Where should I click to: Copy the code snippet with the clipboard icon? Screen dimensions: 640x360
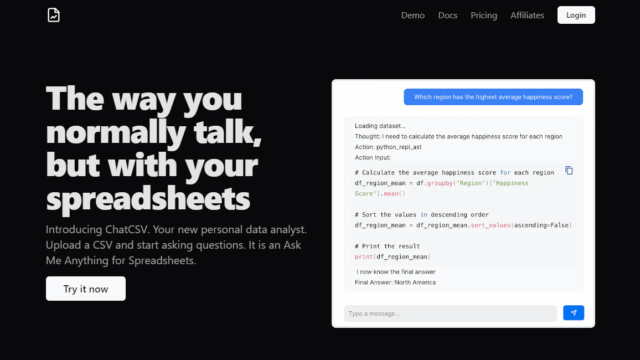click(569, 171)
